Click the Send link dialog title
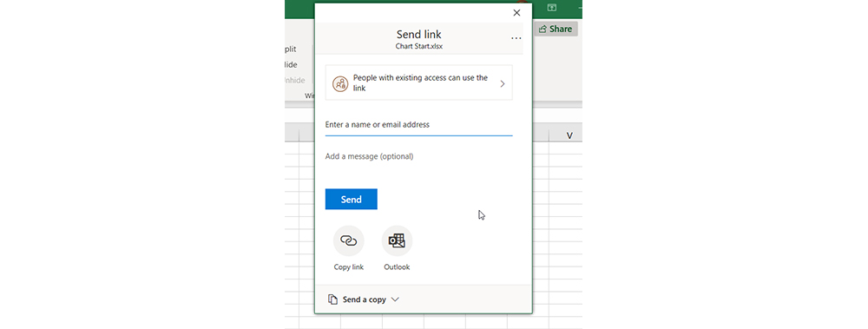Screen dimensions: 868x329 click(x=418, y=35)
